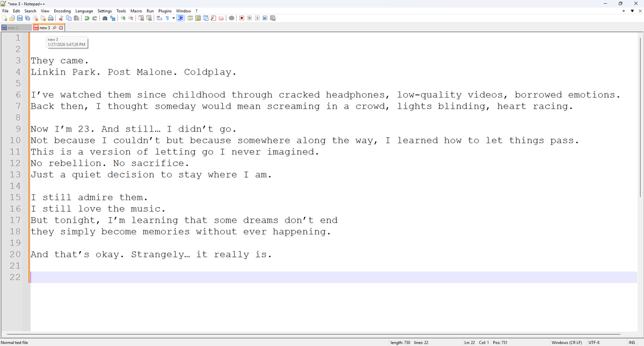Viewport: 644px width, 346px height.
Task: Start macro recording with red dot icon
Action: click(x=242, y=18)
